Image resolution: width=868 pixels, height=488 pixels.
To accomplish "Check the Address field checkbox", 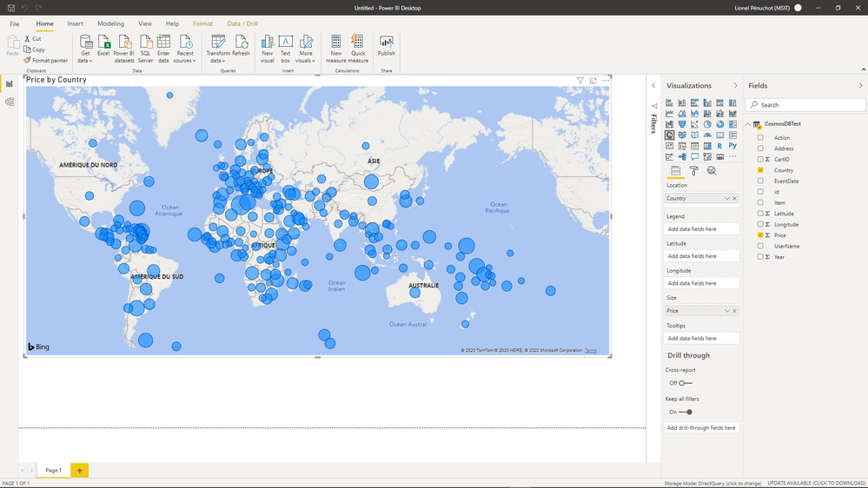I will click(x=760, y=148).
